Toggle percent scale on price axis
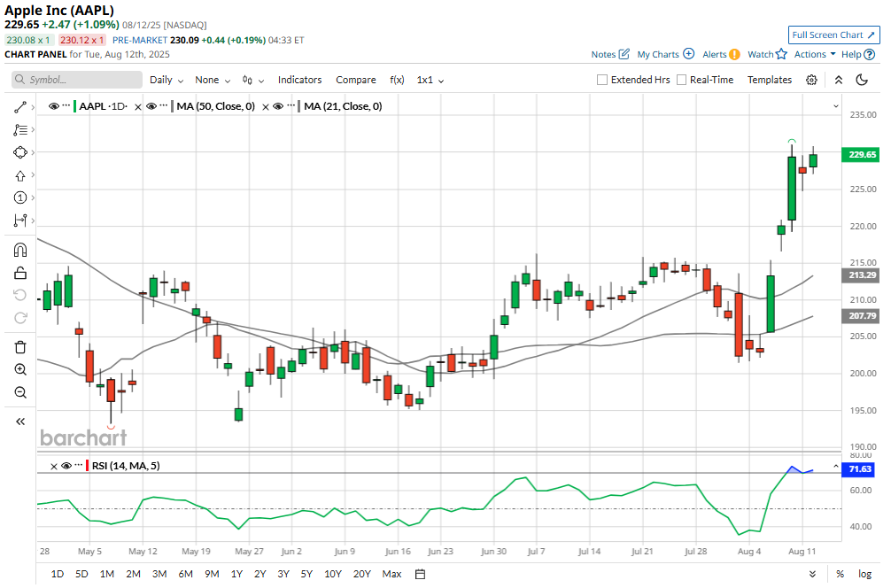This screenshot has height=588, width=891. 840,575
